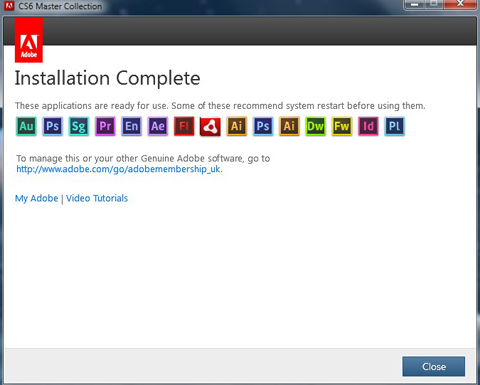The image size is (480, 385).
Task: Start Premiere Pro from Pr icon
Action: pos(105,126)
